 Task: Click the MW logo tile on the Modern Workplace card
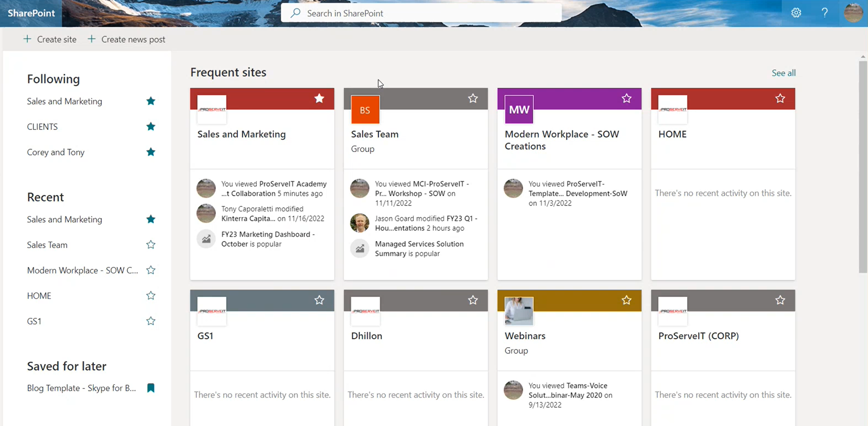coord(519,110)
